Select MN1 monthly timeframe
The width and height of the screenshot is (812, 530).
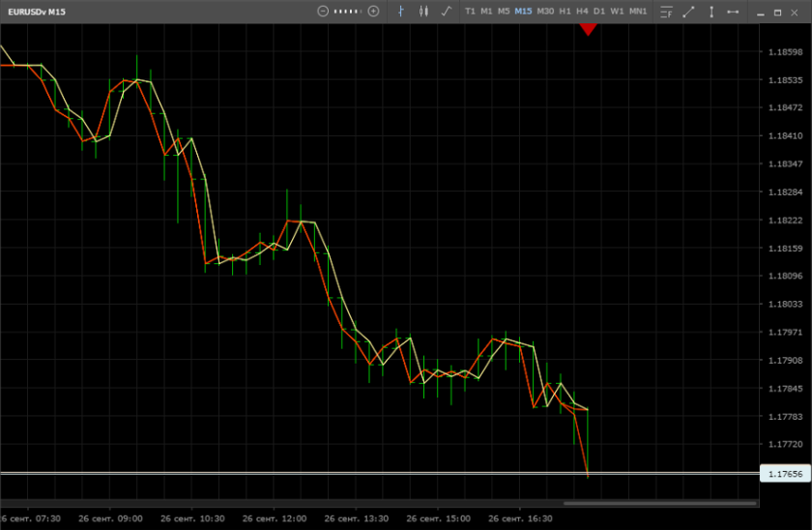pos(637,12)
